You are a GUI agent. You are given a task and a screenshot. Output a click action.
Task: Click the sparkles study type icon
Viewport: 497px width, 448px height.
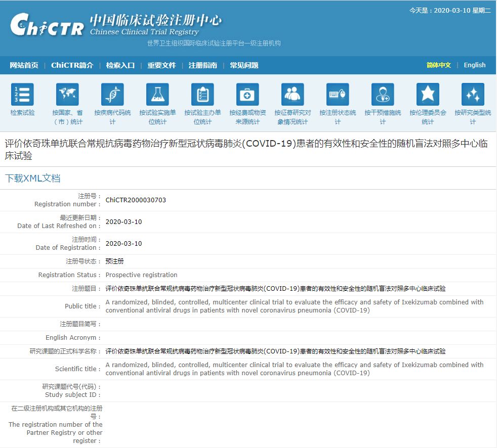[473, 95]
